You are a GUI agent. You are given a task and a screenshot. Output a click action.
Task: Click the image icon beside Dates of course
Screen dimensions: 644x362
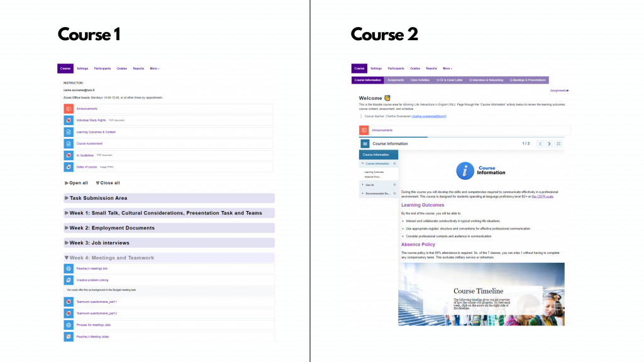pyautogui.click(x=69, y=167)
